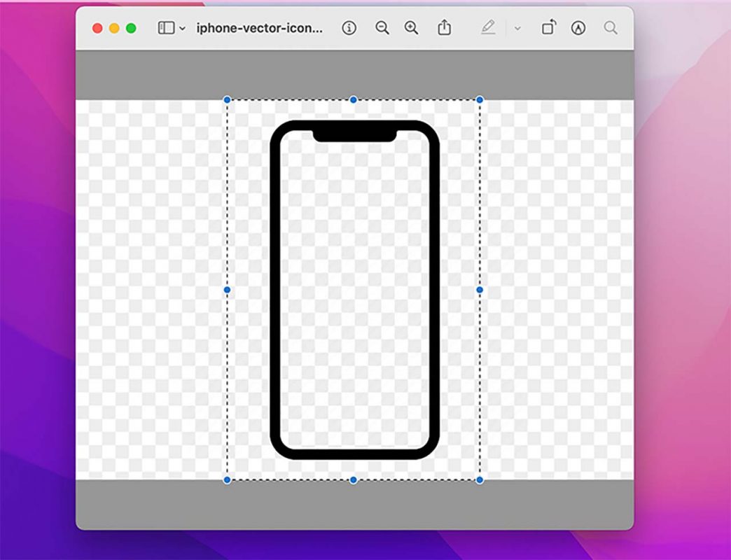Screen dimensions: 731x560
Task: Open the Inspector info icon
Action: [x=349, y=28]
